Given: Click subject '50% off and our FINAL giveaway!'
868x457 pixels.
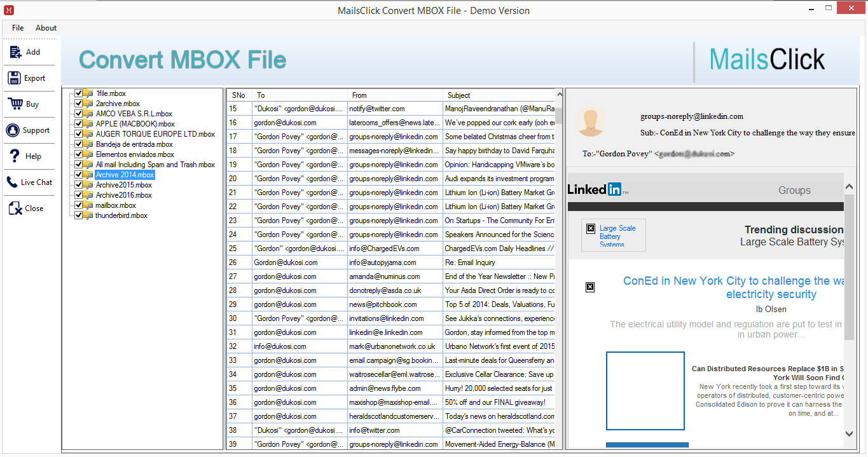Looking at the screenshot, I should click(x=495, y=402).
